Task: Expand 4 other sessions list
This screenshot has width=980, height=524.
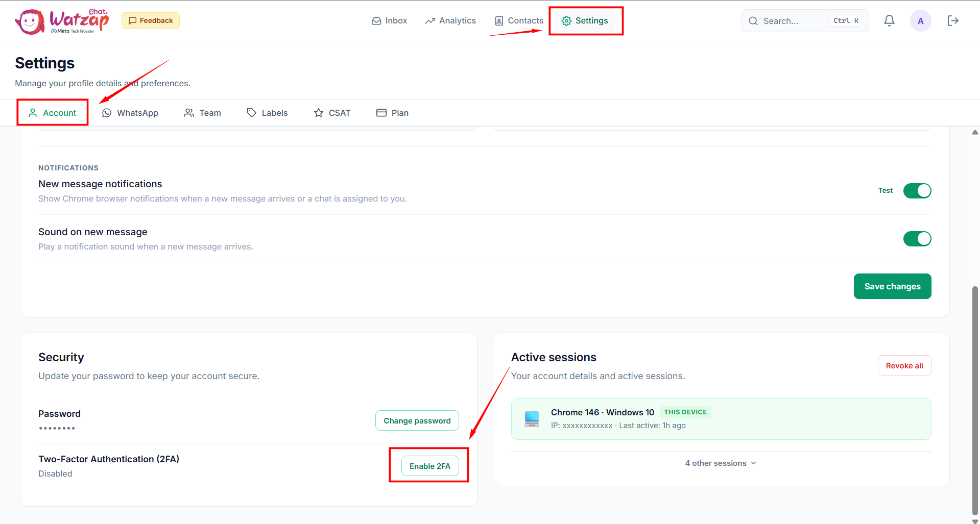Action: [720, 463]
